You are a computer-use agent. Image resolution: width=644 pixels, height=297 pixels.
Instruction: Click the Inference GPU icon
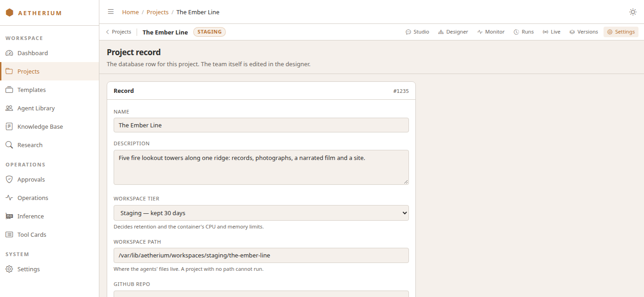9,216
